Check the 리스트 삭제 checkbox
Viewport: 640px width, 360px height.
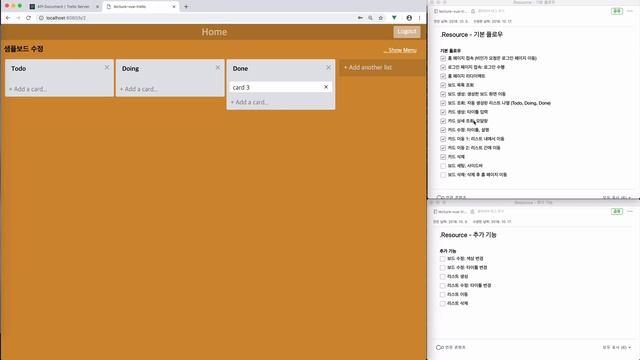click(442, 304)
